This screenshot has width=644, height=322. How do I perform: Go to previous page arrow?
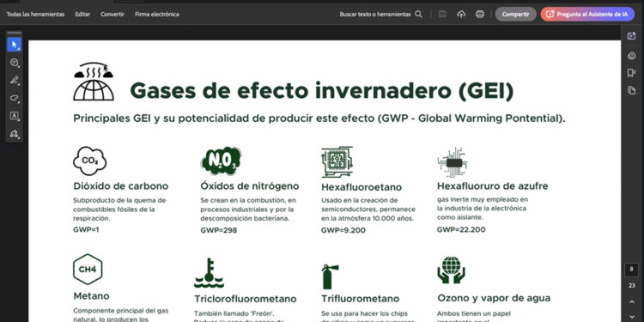click(x=632, y=302)
